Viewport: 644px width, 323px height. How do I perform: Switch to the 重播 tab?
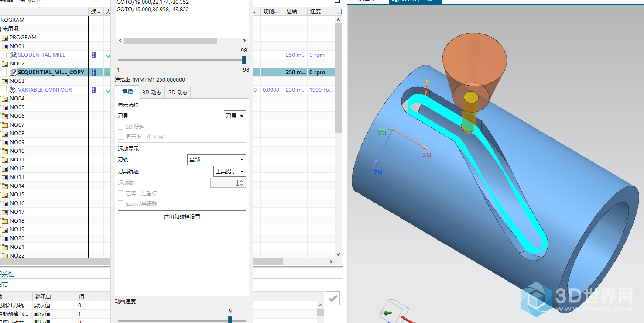tap(127, 92)
